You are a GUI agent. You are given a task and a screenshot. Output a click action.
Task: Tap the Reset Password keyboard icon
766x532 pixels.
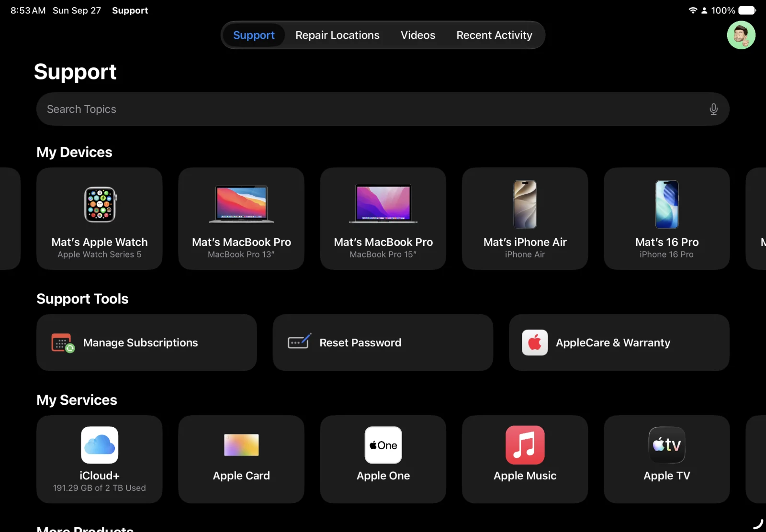coord(300,341)
